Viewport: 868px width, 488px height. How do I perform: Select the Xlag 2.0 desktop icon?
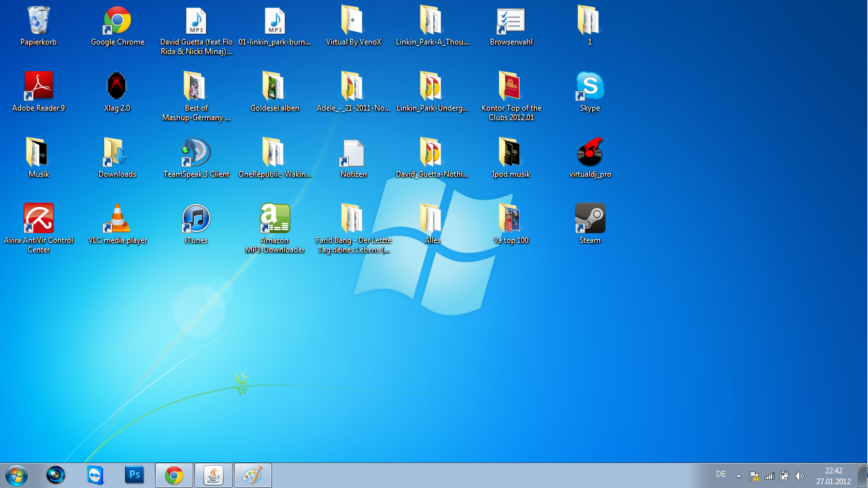pos(117,86)
